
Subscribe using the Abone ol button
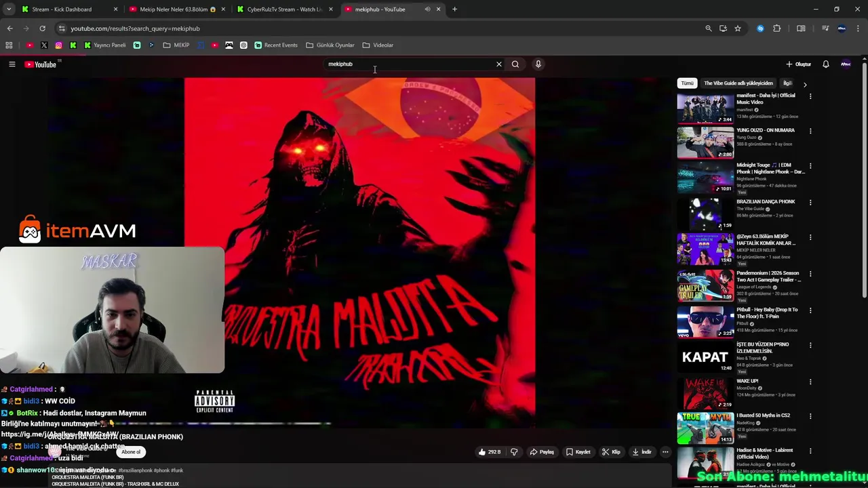point(131,452)
